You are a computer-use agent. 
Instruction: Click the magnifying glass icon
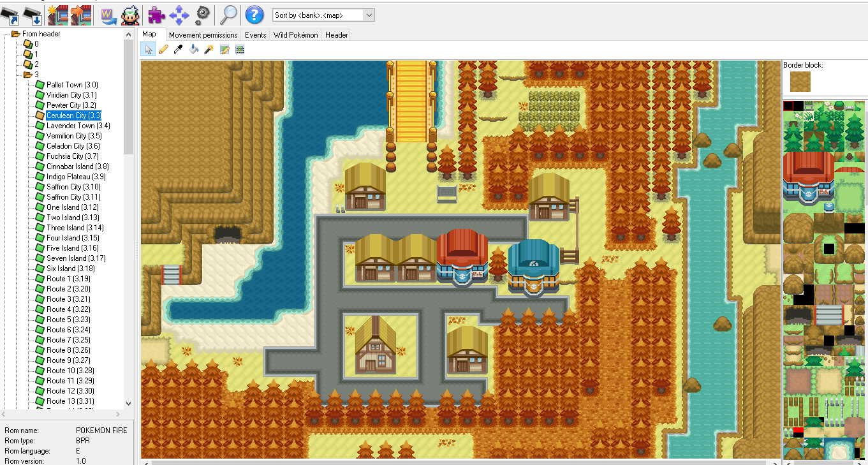tap(228, 15)
